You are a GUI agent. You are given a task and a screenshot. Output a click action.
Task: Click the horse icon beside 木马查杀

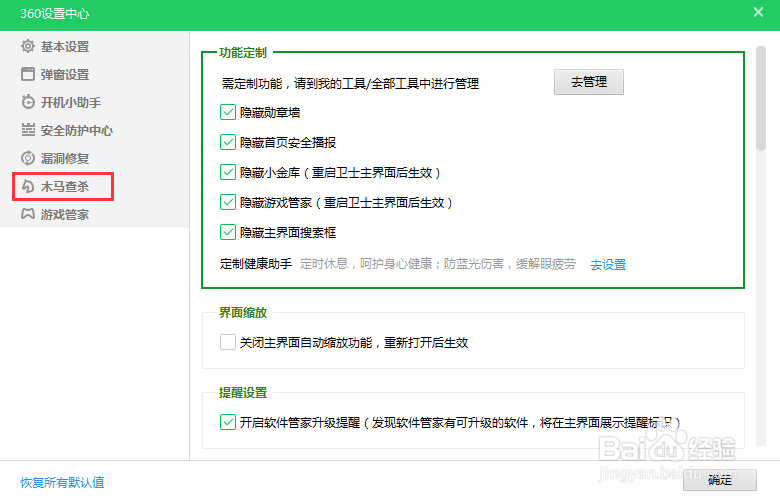click(28, 186)
